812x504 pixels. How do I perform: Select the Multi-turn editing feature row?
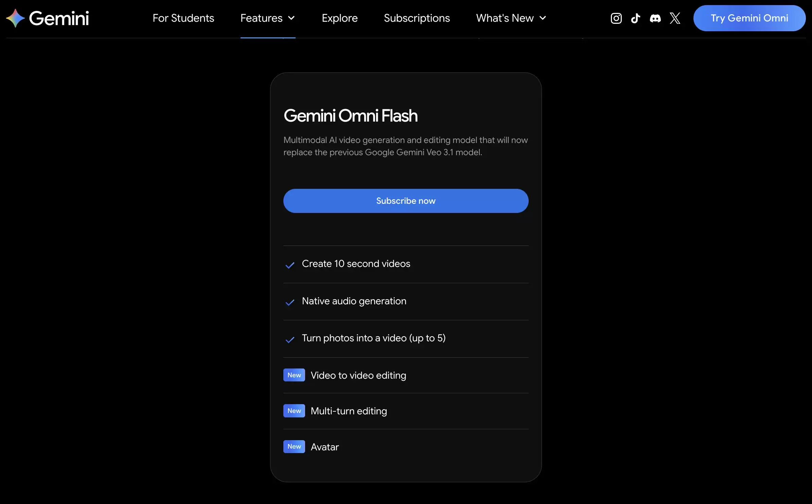(406, 411)
